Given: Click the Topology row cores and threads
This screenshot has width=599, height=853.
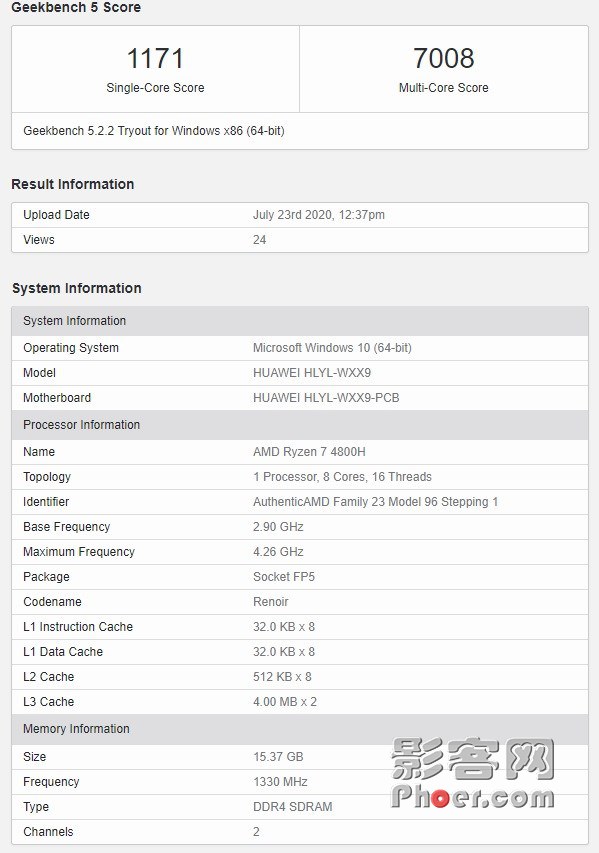Looking at the screenshot, I should click(342, 477).
